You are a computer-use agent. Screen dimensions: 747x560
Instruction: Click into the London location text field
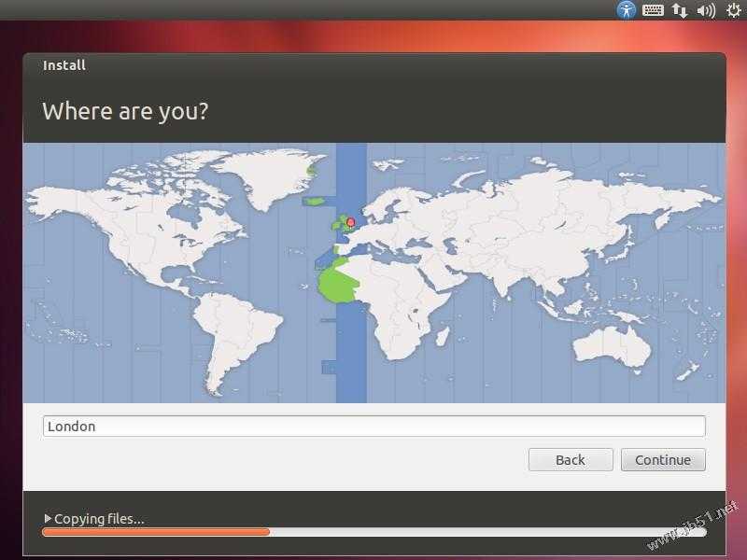[x=374, y=427]
